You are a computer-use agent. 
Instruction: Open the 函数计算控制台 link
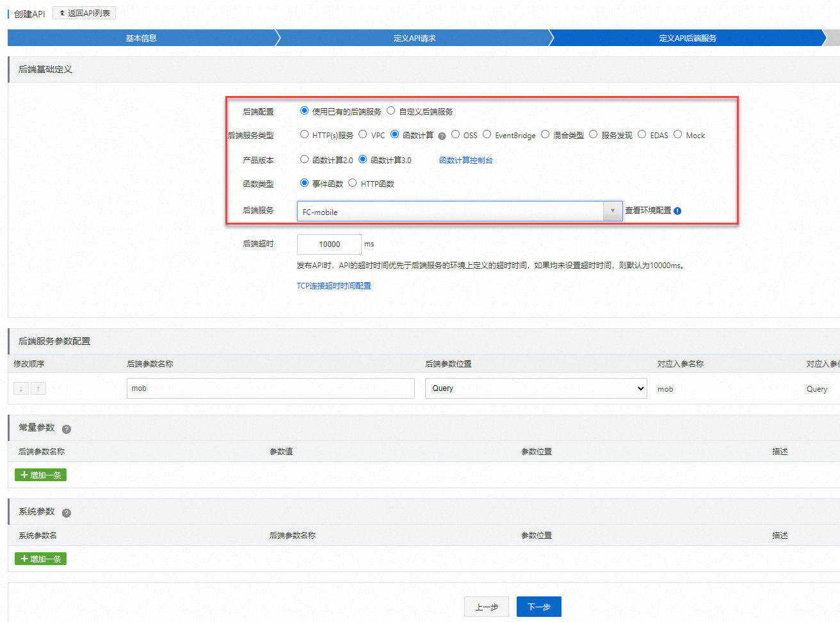pyautogui.click(x=466, y=161)
